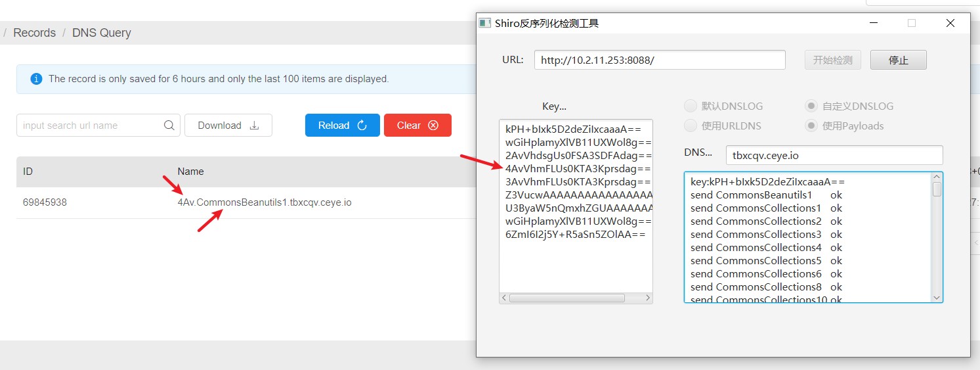Click the search magnifier icon in url field

tap(169, 126)
